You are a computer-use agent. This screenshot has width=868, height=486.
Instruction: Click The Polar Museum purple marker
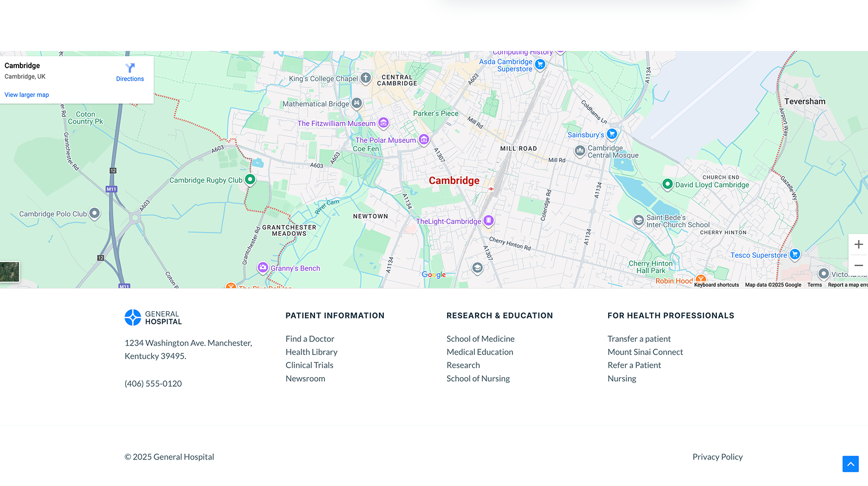click(423, 140)
